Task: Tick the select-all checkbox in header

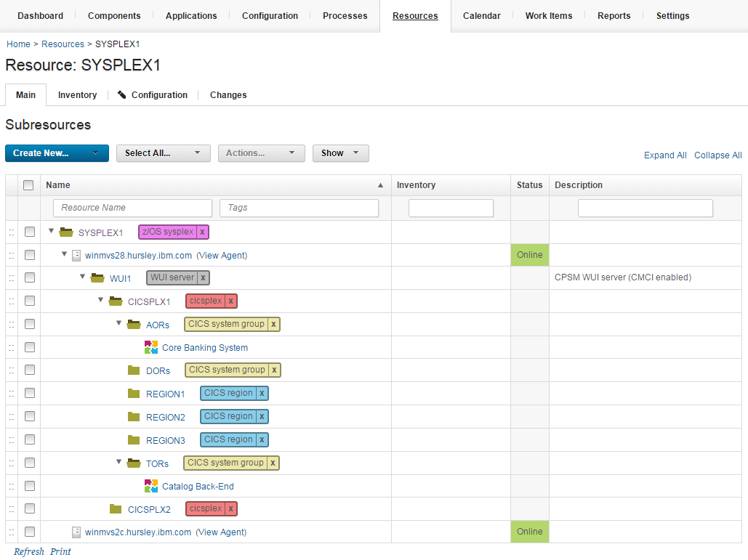Action: pos(29,185)
